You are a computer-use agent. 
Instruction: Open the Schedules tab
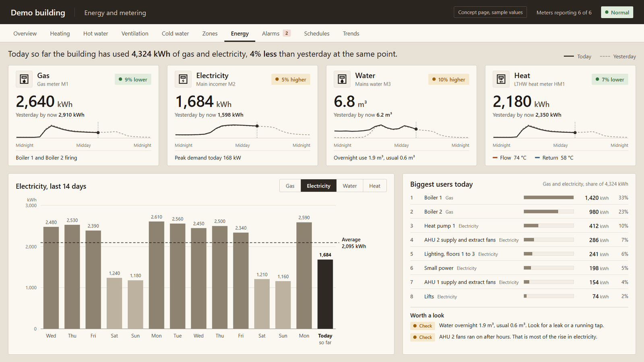click(x=317, y=33)
